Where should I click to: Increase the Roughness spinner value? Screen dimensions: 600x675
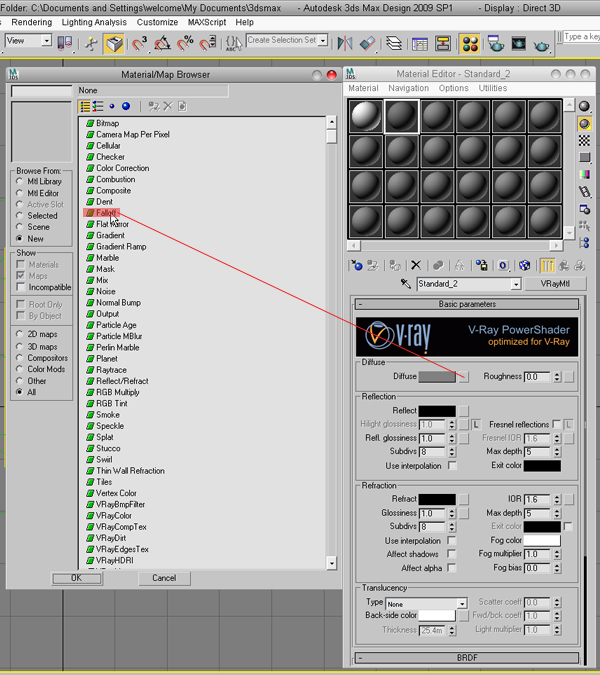(x=557, y=374)
